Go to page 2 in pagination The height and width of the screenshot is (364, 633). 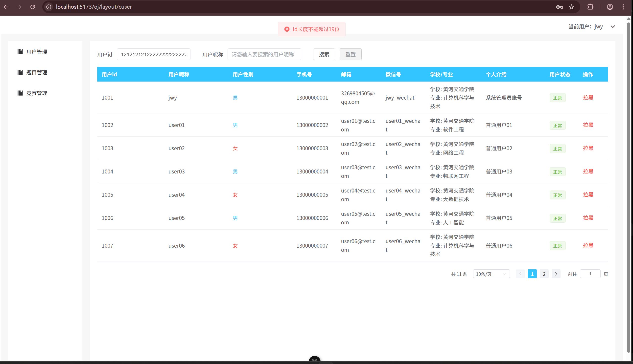[x=544, y=274]
